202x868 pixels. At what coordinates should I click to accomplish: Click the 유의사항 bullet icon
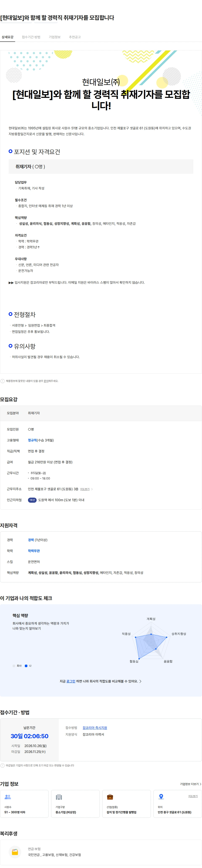[11, 346]
